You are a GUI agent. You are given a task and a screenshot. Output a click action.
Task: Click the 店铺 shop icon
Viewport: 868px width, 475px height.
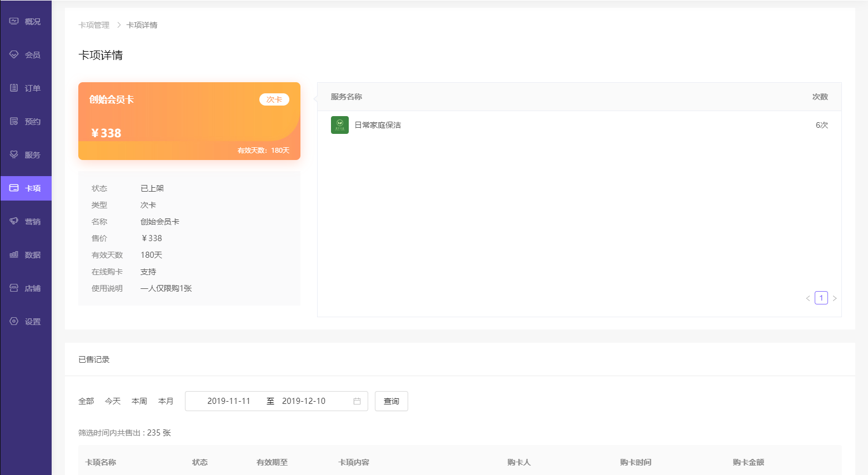[14, 288]
